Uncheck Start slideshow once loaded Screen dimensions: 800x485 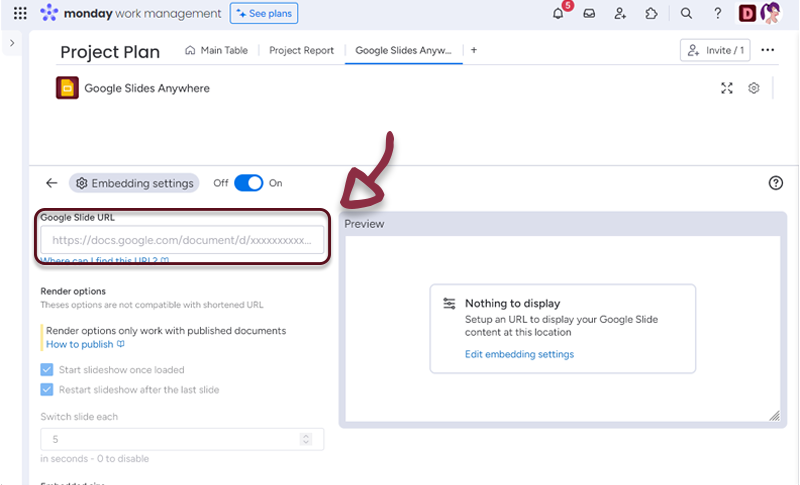point(47,369)
